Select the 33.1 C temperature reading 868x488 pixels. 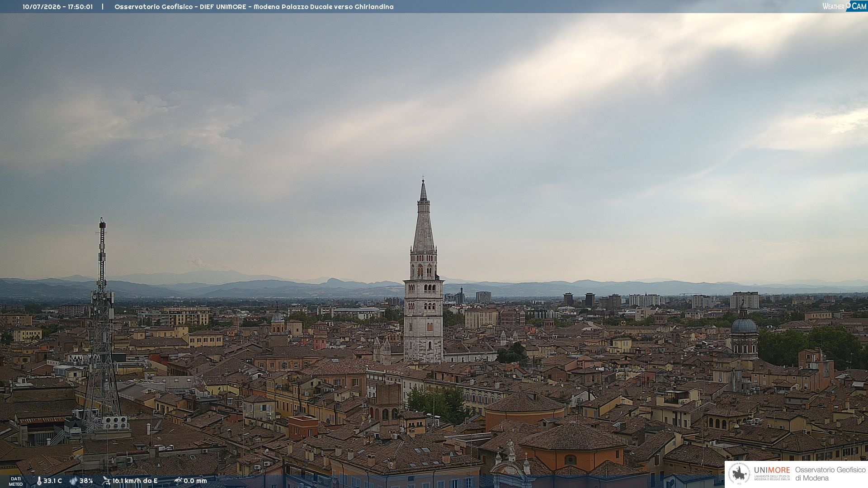(52, 481)
